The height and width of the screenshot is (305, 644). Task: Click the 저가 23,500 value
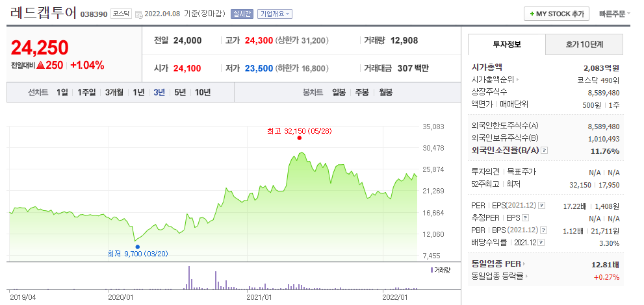(x=259, y=68)
